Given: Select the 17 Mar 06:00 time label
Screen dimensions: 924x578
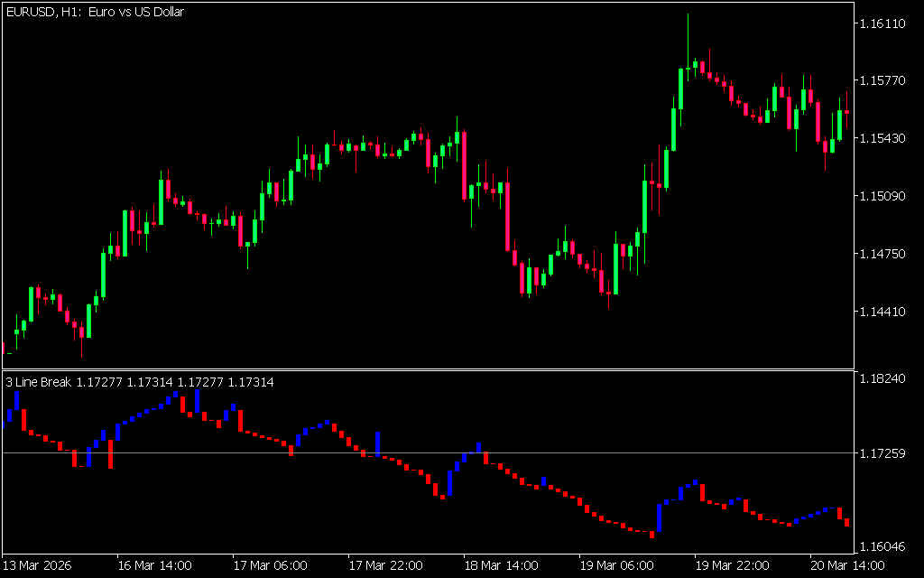Looking at the screenshot, I should click(x=270, y=565).
